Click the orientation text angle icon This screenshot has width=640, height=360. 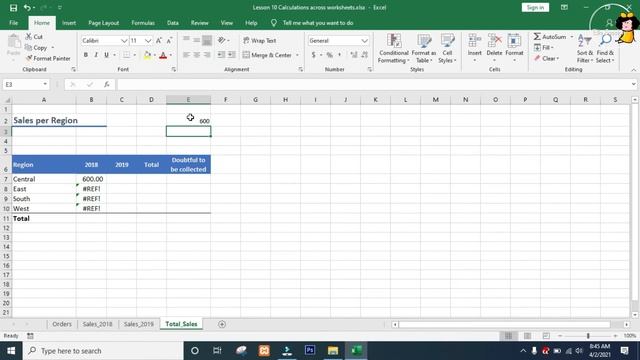pos(222,40)
